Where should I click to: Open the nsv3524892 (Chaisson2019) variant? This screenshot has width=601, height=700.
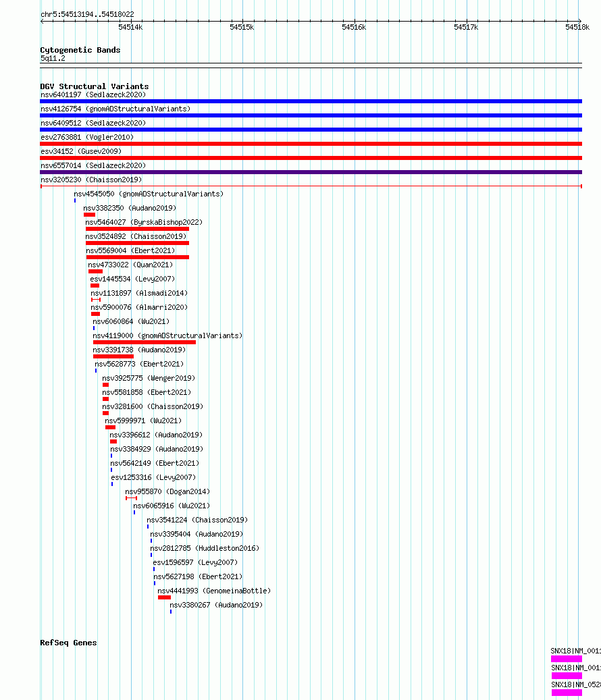click(x=136, y=237)
